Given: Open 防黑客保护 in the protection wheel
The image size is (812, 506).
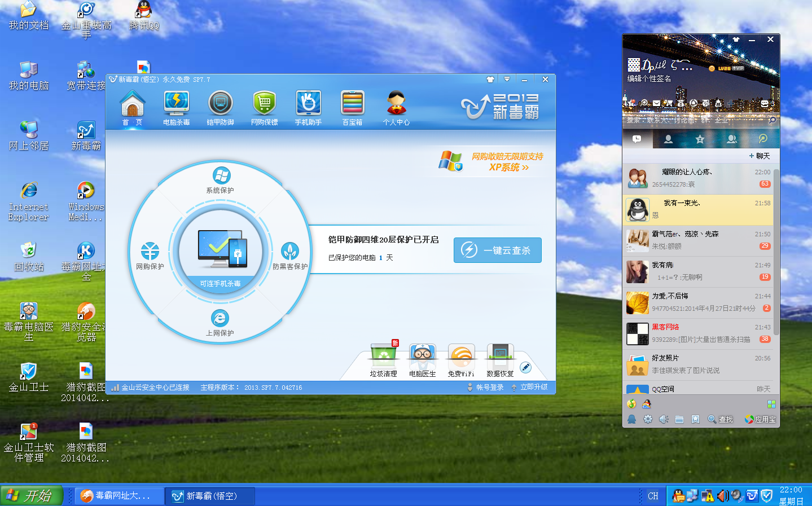Looking at the screenshot, I should pos(290,256).
